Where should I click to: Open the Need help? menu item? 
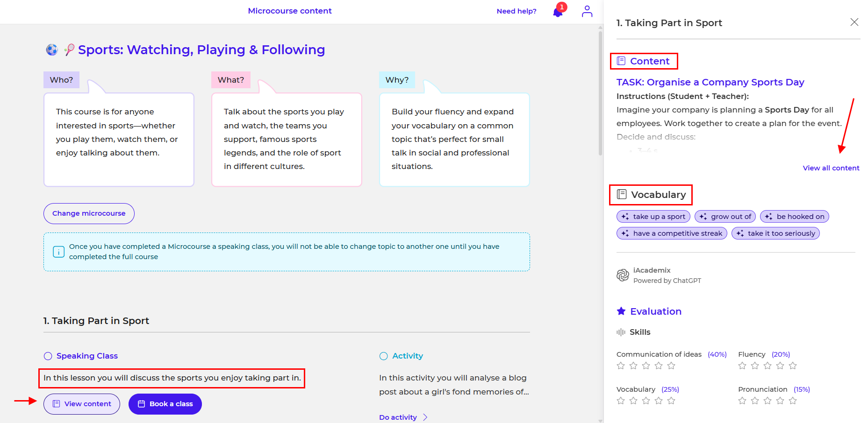pyautogui.click(x=516, y=11)
